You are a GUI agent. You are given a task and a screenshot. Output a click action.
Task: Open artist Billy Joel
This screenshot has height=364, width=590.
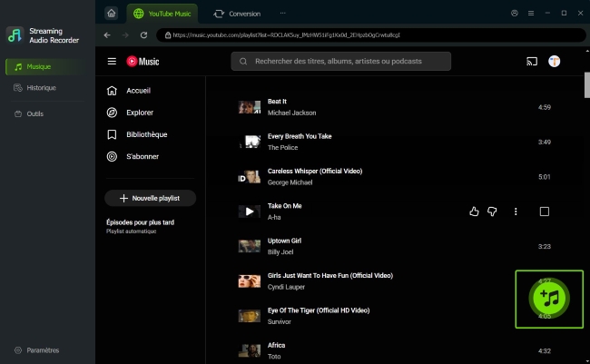(x=280, y=252)
